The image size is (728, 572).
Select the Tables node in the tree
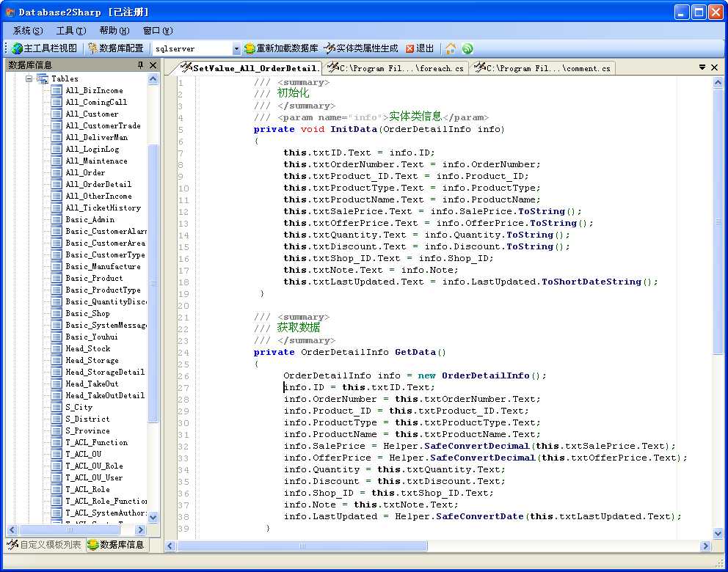pyautogui.click(x=65, y=79)
